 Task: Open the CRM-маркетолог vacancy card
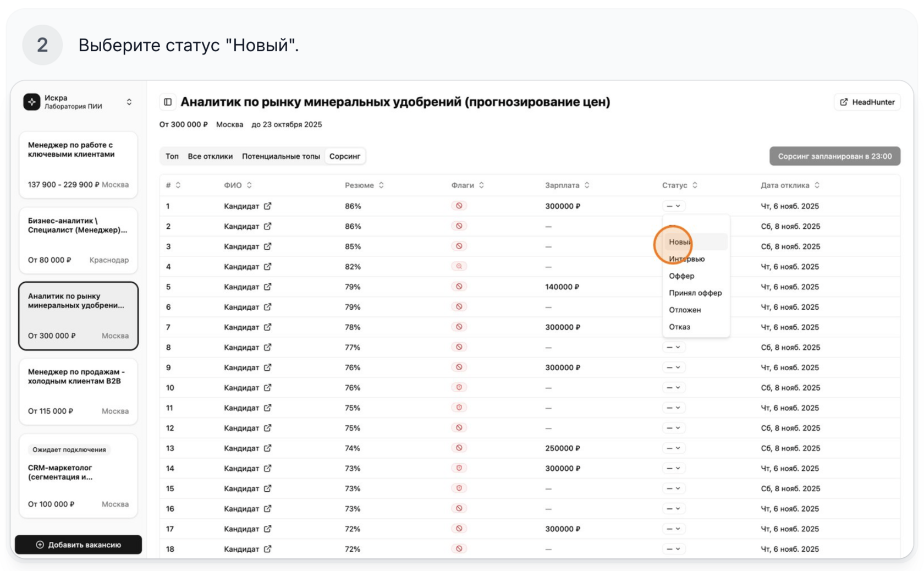[78, 476]
